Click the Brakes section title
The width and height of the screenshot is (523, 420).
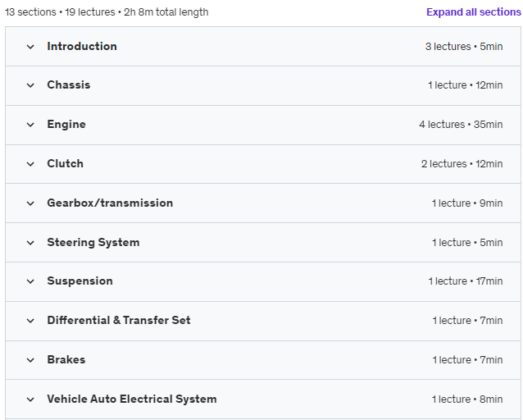point(66,359)
